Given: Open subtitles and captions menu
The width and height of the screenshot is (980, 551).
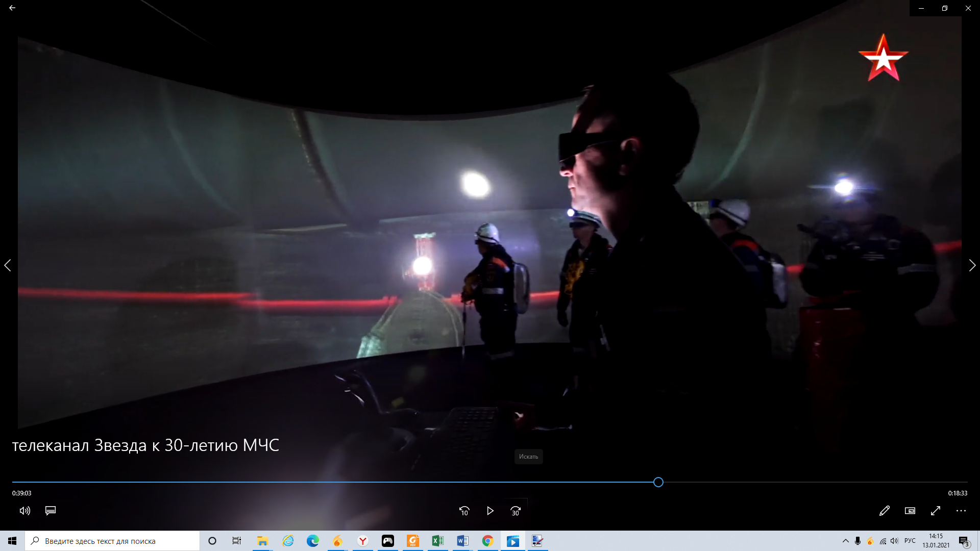Looking at the screenshot, I should click(51, 511).
